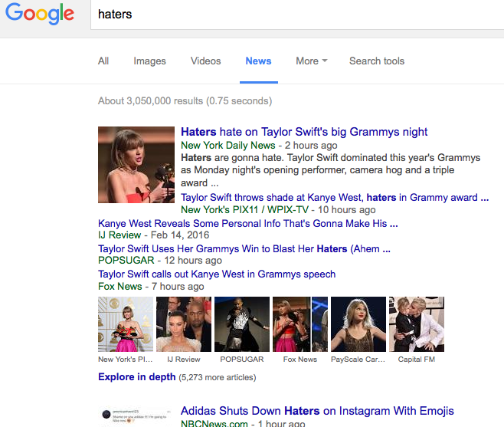Image resolution: width=504 pixels, height=427 pixels.
Task: Click the large Taylor Swift article thumbnail
Action: coord(136,165)
